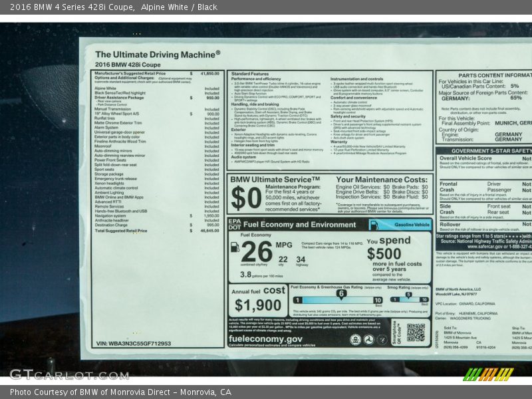Open the fueleconomy.gov address on the label
This screenshot has width=532, height=399.
(x=265, y=338)
